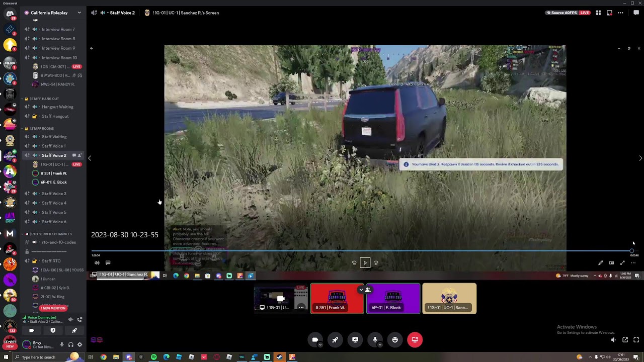Skip forward in shared video player
This screenshot has width=644, height=362.
pos(376,262)
